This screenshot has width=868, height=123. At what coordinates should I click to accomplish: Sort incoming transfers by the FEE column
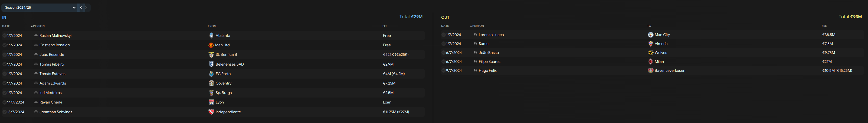385,26
